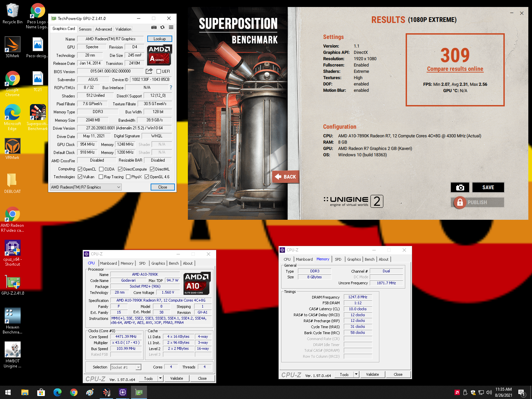Open the Bench tab in left CPU-Z window
Screen dimensions: 532x399
(x=174, y=263)
